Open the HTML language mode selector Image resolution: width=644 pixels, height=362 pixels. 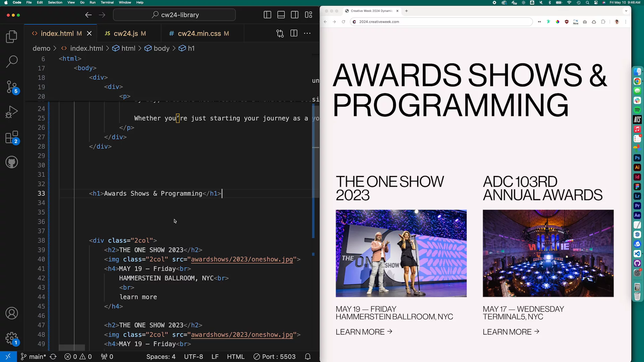coord(235,357)
